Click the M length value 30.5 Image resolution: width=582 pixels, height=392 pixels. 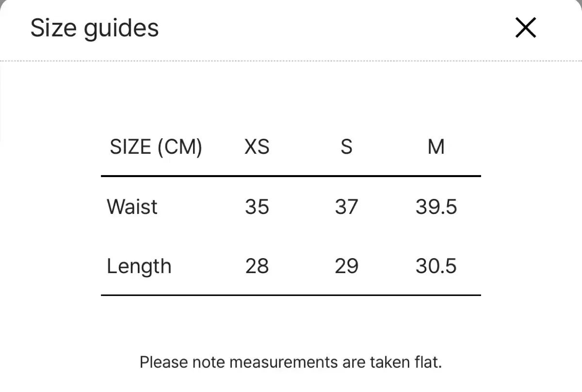(436, 266)
